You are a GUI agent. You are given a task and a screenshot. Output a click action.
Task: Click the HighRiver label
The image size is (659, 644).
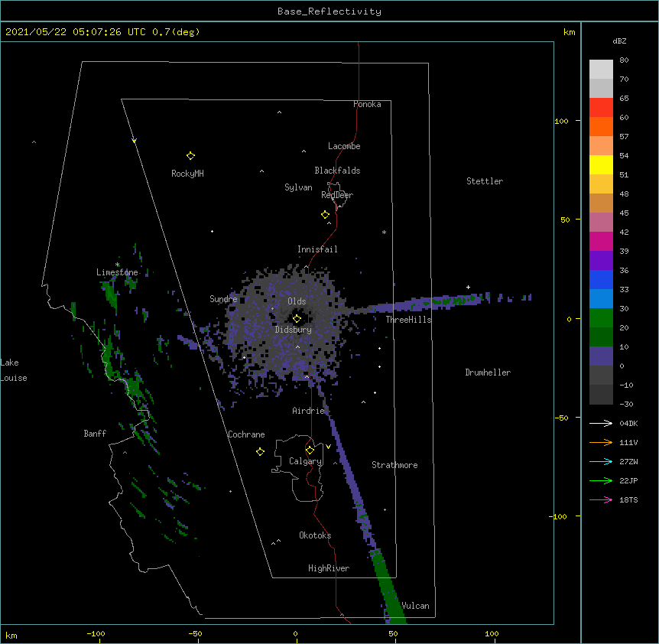tap(329, 568)
